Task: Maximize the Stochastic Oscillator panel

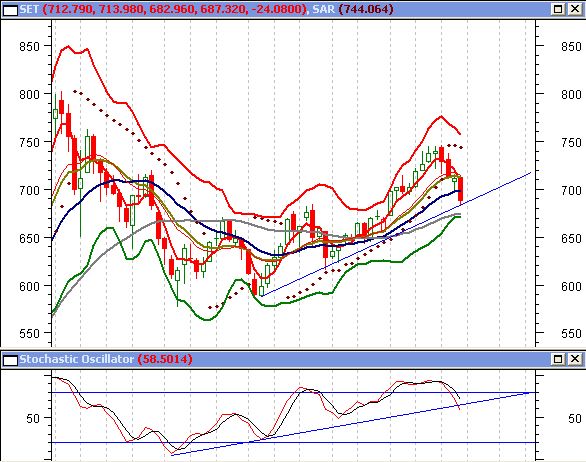Action: [x=558, y=359]
